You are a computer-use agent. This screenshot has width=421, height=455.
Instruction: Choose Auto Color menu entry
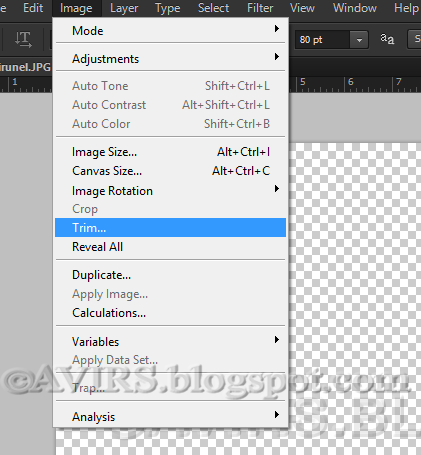point(170,124)
